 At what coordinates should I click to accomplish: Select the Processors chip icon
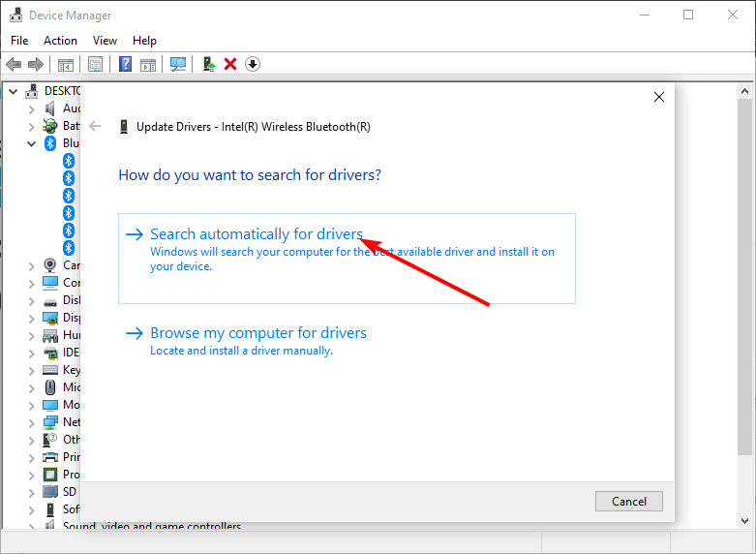tap(50, 475)
